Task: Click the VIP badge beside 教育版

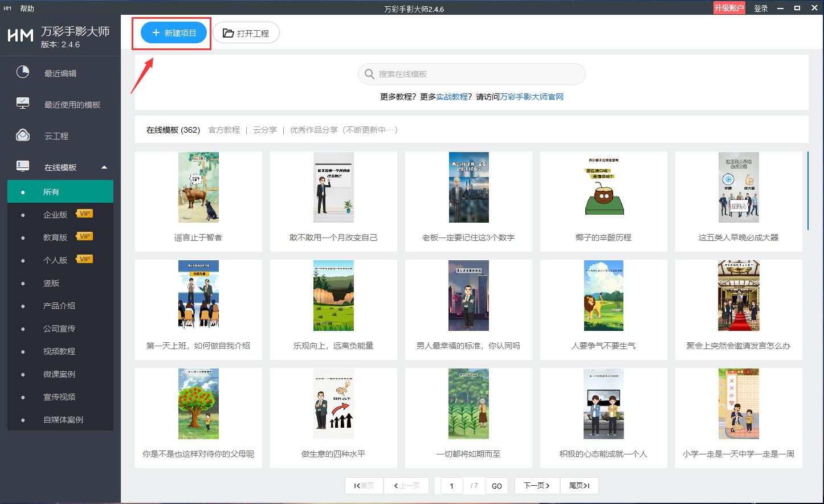Action: [x=84, y=236]
